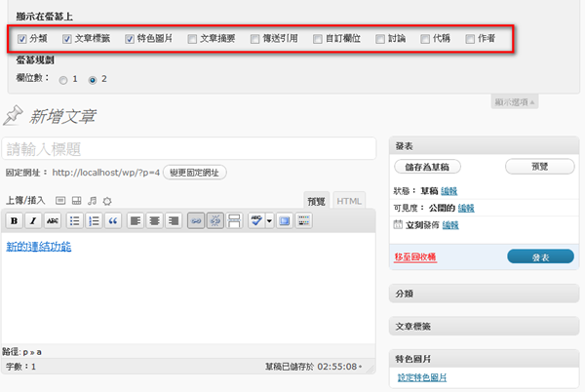Enable the 文章摘要 screen option
This screenshot has height=392, width=585.
(192, 39)
